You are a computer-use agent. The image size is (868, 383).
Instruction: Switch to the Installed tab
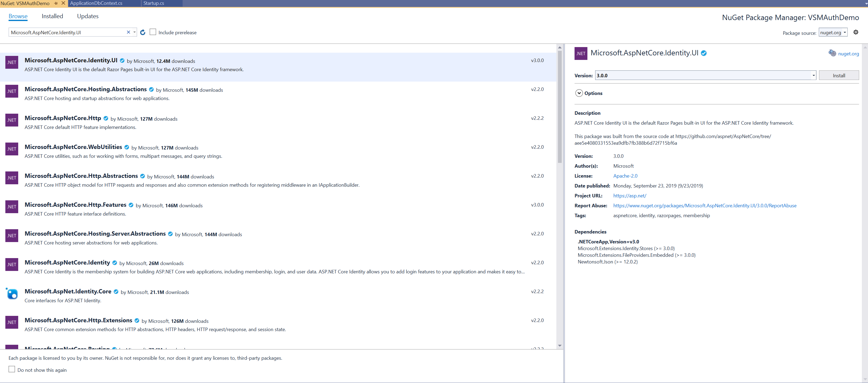click(52, 16)
